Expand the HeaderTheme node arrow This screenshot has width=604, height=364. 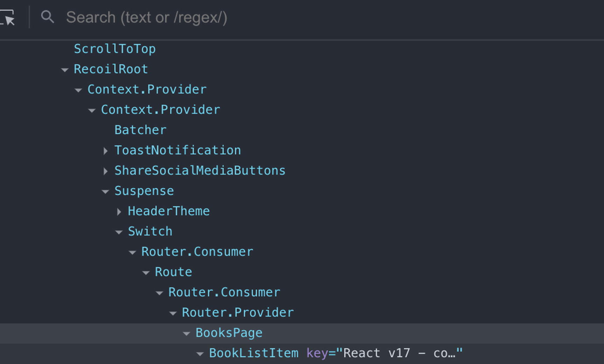[119, 212]
